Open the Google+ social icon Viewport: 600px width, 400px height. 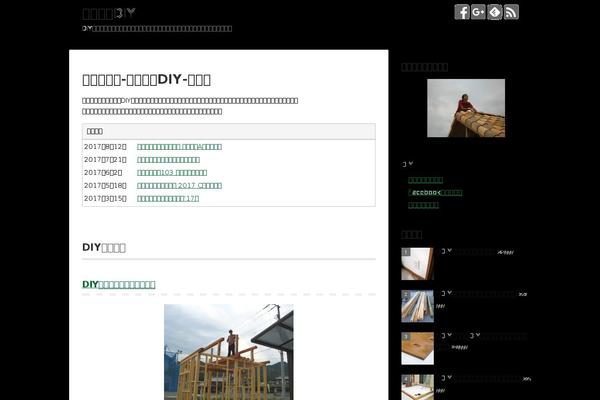click(478, 12)
